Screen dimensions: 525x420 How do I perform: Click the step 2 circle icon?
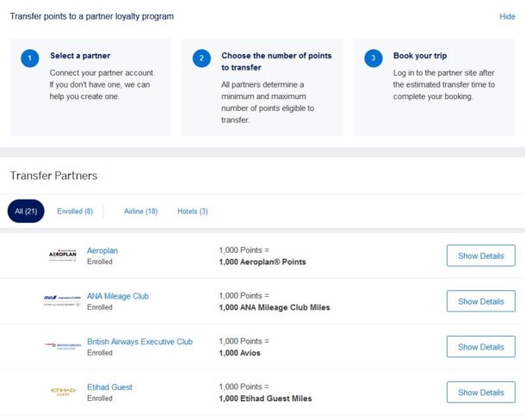[201, 59]
